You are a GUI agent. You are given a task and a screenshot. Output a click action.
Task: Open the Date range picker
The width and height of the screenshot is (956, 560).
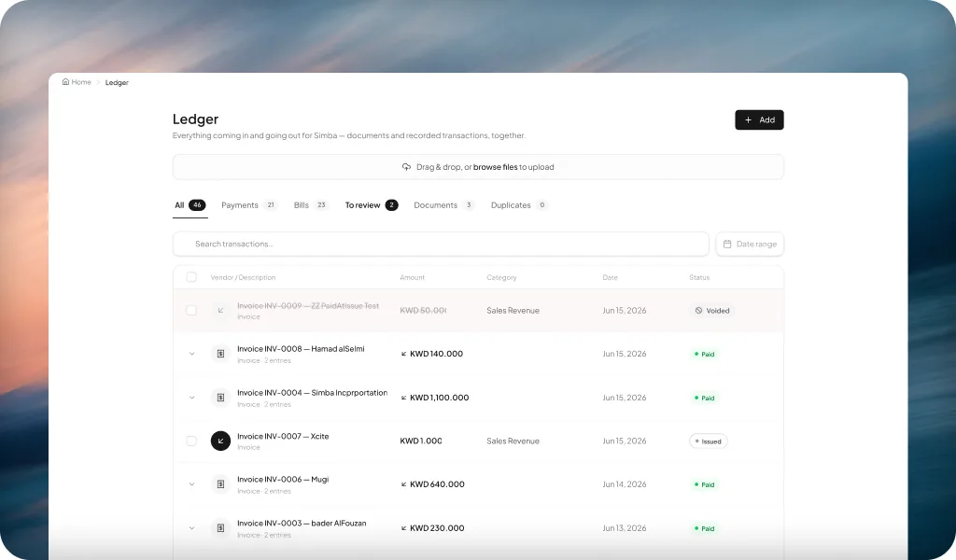[x=750, y=244]
